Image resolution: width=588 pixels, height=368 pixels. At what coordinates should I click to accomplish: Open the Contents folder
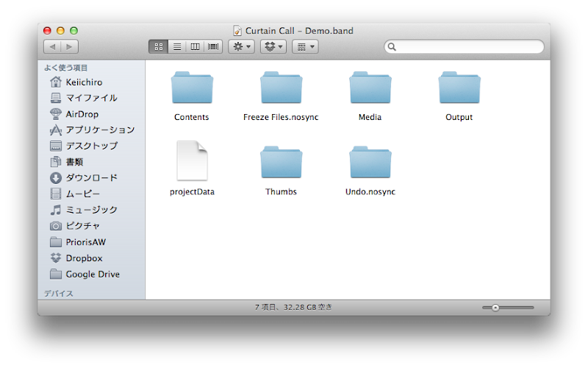click(x=192, y=87)
